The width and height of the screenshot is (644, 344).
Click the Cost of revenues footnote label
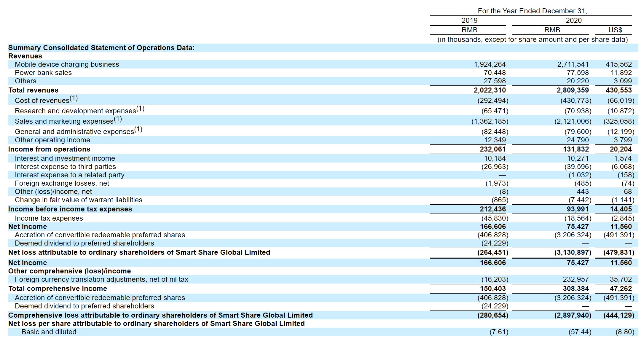(x=46, y=100)
